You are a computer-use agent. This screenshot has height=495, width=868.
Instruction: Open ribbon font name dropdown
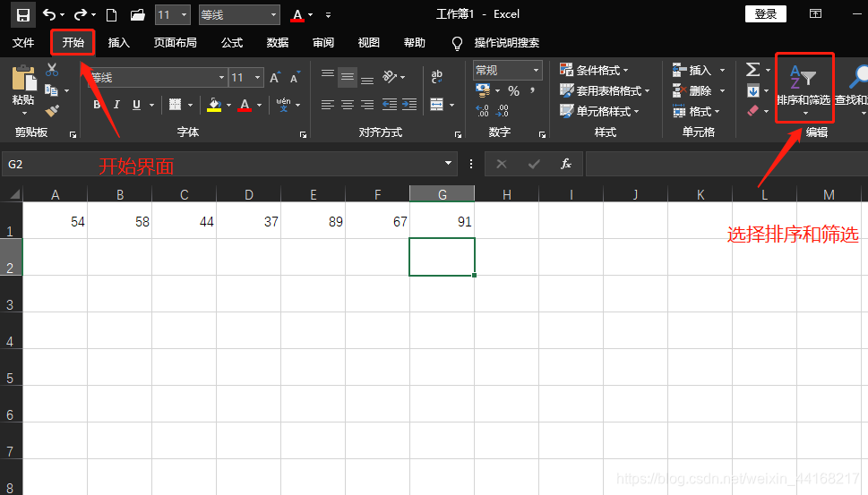[x=221, y=78]
